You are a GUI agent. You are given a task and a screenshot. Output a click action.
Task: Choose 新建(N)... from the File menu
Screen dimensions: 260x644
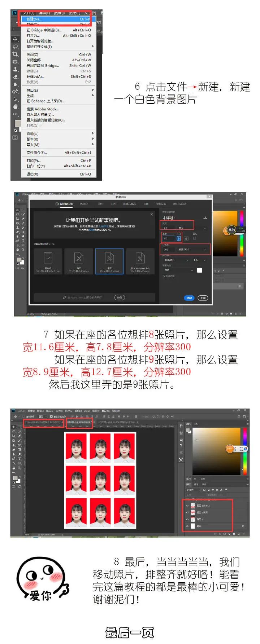tap(59, 19)
